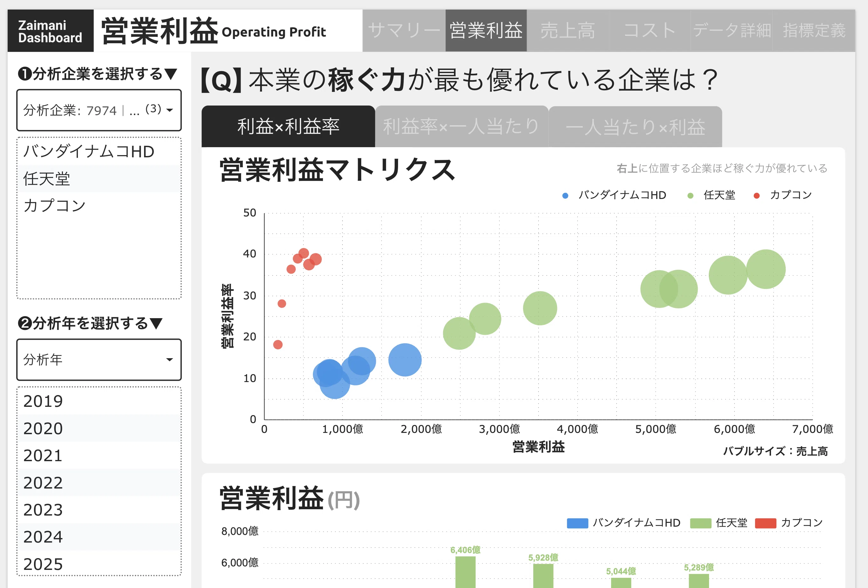This screenshot has height=588, width=868.
Task: Toggle カプコン in matrix chart legend
Action: pos(782,195)
